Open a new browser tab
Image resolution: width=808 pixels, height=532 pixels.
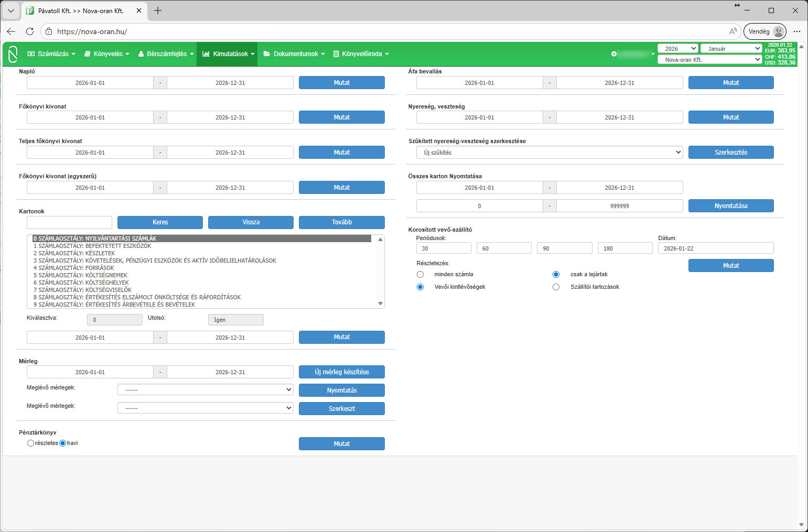pos(158,10)
